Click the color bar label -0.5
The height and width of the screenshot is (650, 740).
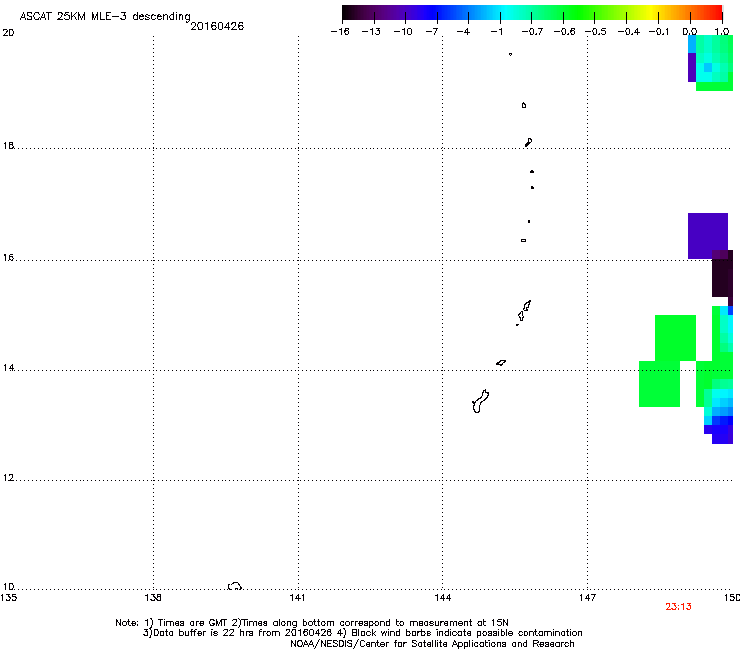596,32
